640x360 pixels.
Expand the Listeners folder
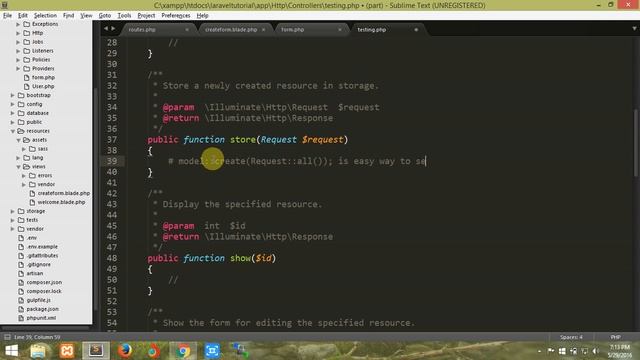click(18, 51)
